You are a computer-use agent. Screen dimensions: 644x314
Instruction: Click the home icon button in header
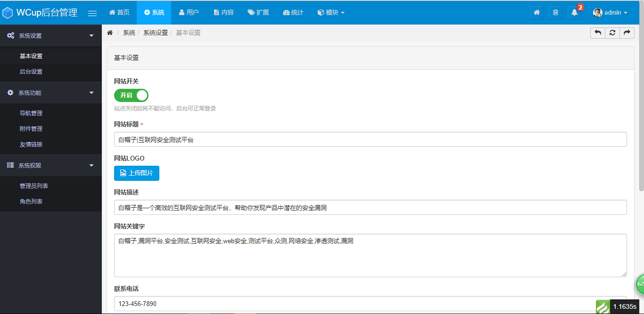(x=537, y=13)
